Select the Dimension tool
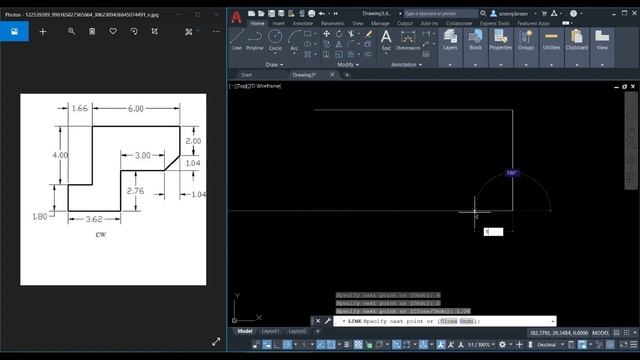This screenshot has width=640, height=360. tap(408, 40)
